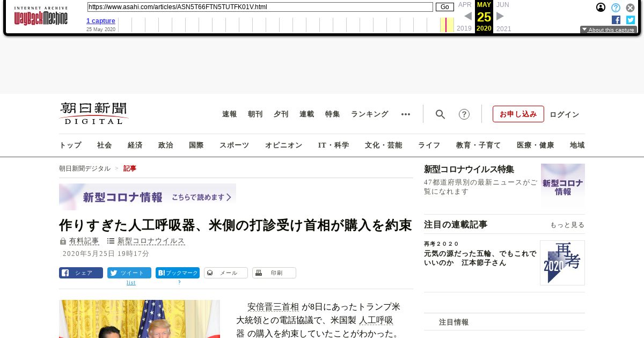The height and width of the screenshot is (338, 644).
Task: Select the 国際 category tab
Action: pyautogui.click(x=196, y=145)
